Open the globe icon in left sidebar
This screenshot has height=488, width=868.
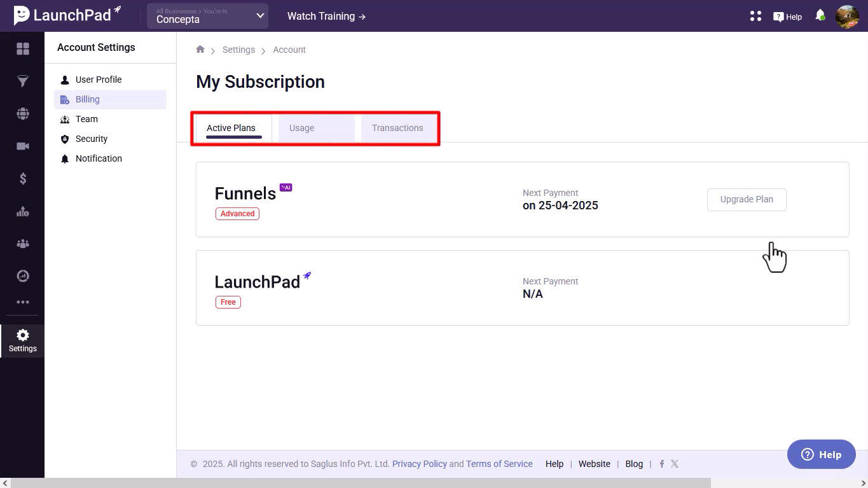coord(23,114)
